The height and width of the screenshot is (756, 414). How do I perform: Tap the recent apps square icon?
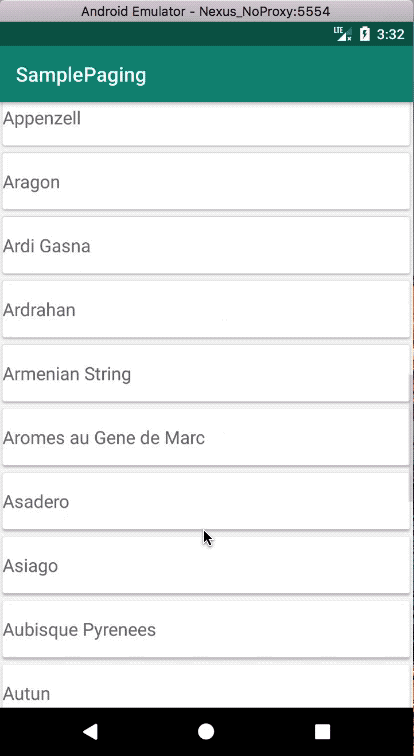pos(322,731)
